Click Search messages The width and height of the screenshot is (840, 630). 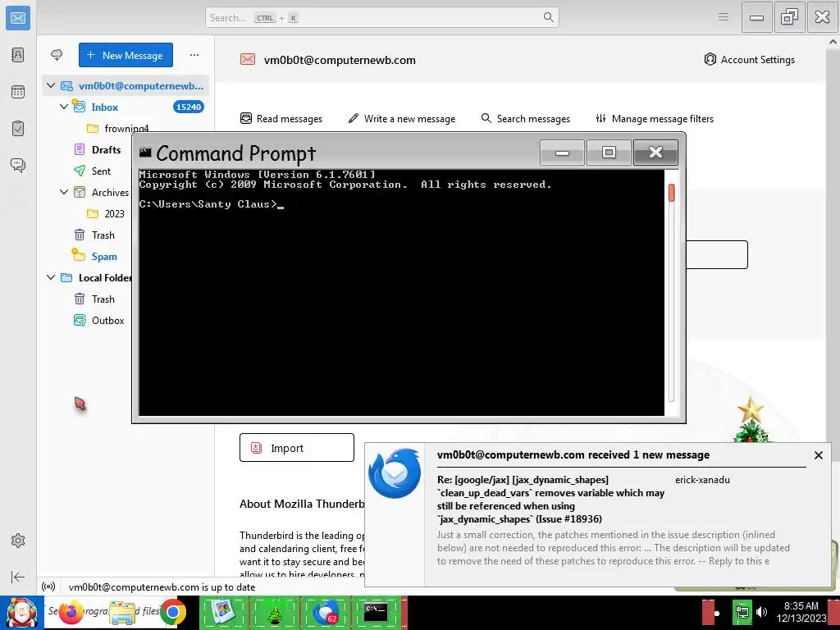(x=526, y=118)
